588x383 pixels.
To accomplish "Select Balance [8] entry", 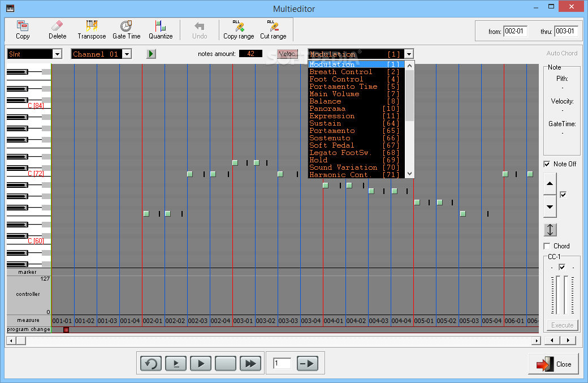I will pyautogui.click(x=356, y=101).
